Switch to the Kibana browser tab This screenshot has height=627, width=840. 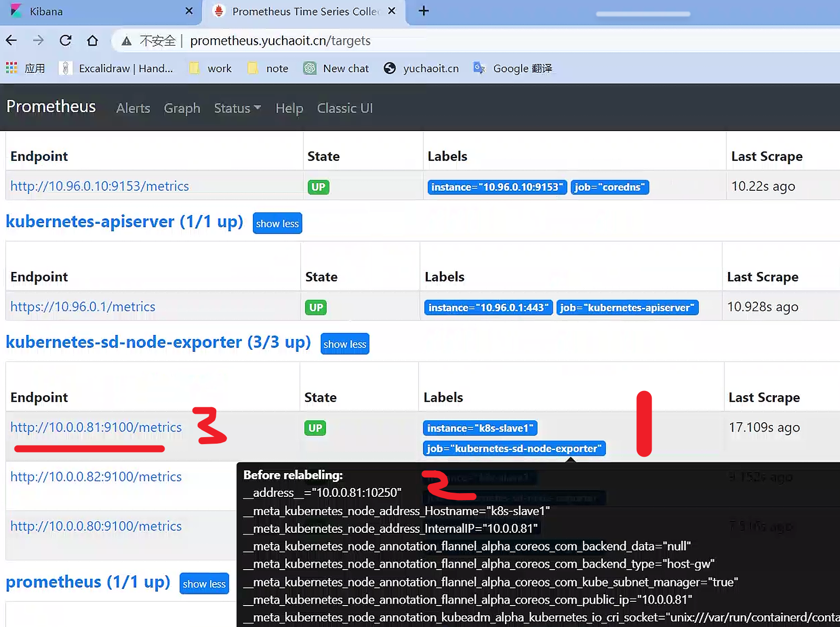click(x=93, y=11)
